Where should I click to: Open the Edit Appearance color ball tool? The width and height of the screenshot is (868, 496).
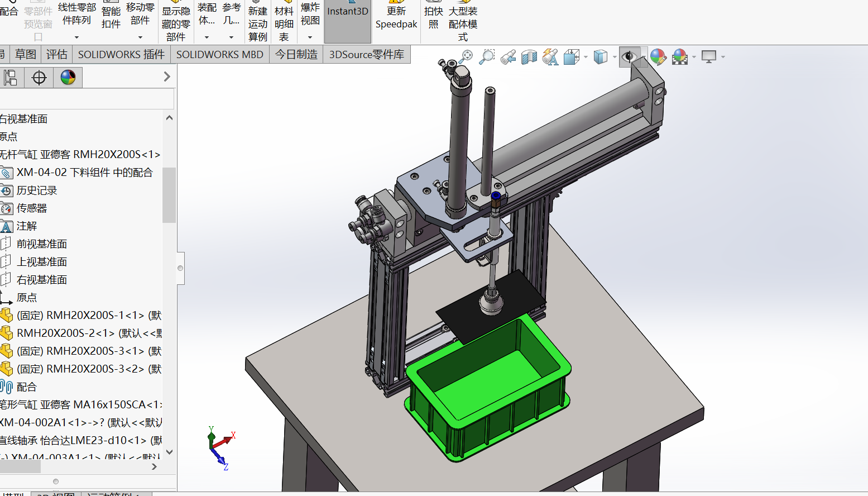[658, 57]
